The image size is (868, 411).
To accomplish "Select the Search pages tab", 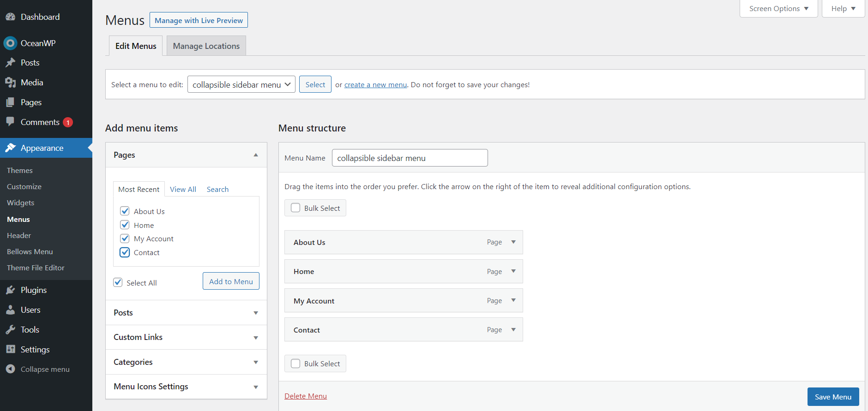I will tap(217, 189).
